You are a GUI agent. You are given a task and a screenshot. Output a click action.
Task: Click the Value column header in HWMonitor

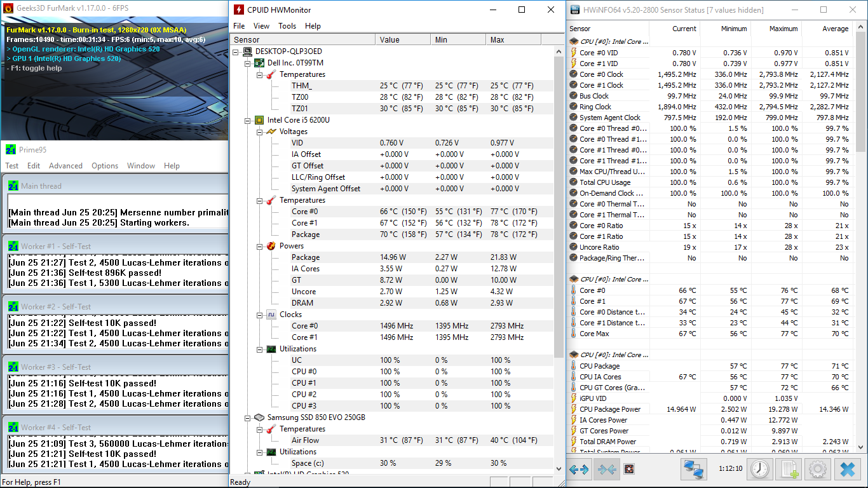click(x=403, y=39)
